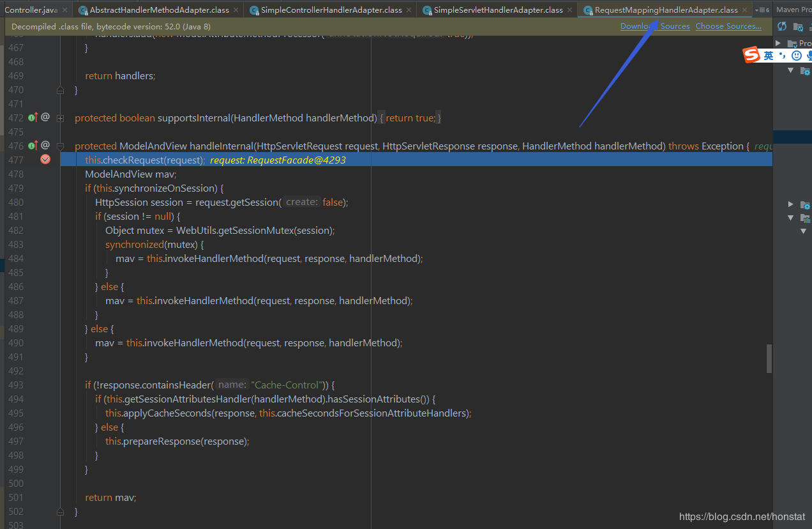Screen dimensions: 812x529
Task: Expand the folded supportsInternal method on line 472
Action: pos(61,118)
